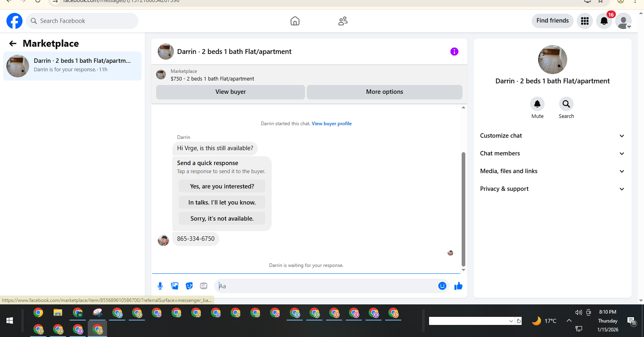
Task: Open the View buyer profile link
Action: point(332,124)
